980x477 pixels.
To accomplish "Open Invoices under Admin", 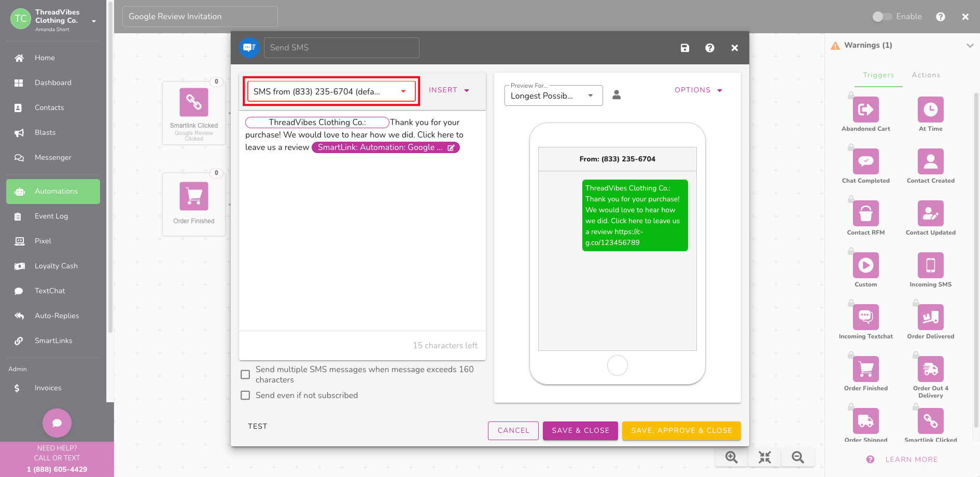I will point(53,388).
